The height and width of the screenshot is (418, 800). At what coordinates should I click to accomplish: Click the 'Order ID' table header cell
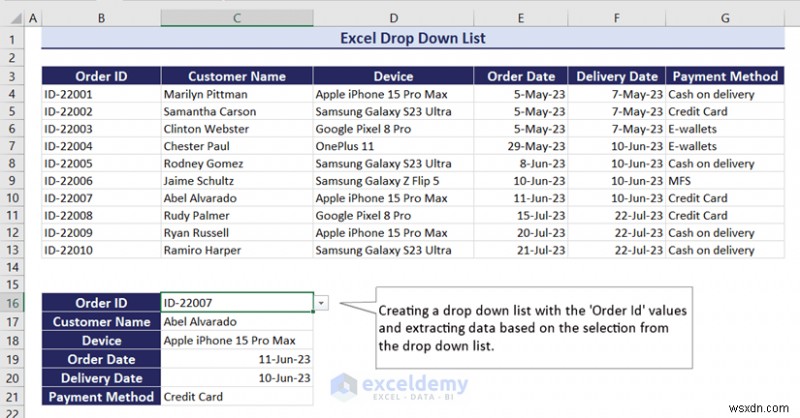click(x=101, y=76)
